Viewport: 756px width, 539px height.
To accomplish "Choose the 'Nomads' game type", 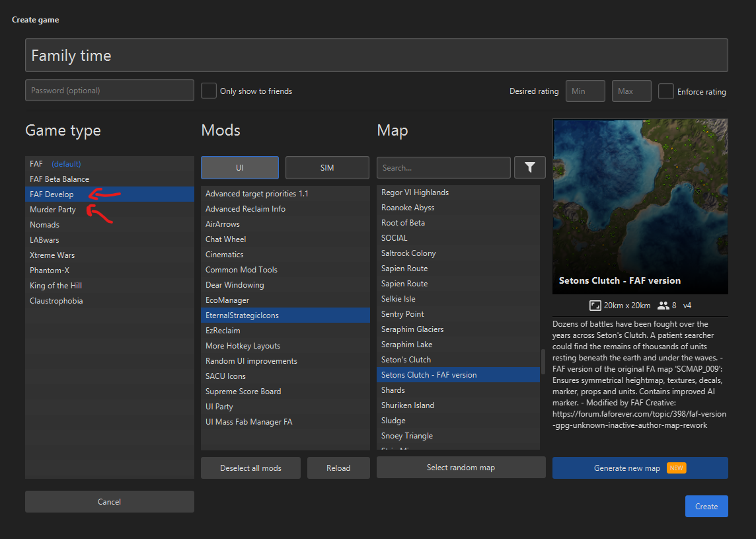I will click(110, 224).
